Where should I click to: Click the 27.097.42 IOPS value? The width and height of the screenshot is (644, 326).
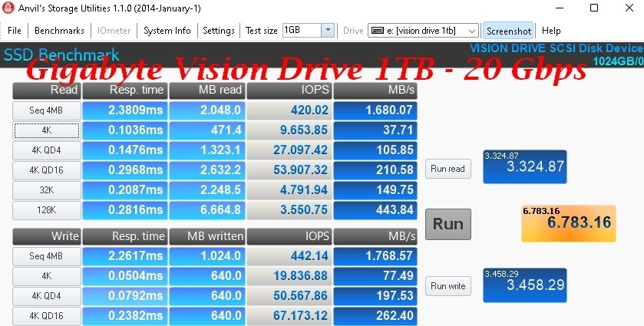[x=289, y=150]
